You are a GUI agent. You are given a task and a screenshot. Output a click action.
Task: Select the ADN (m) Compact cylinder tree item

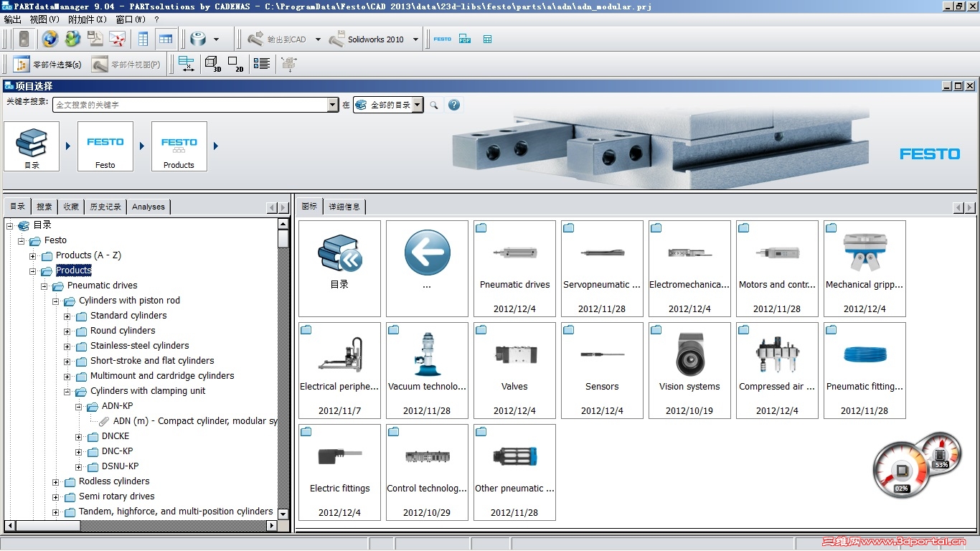point(195,421)
